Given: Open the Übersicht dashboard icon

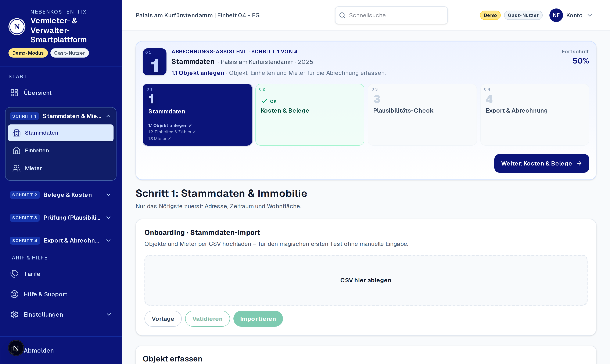Looking at the screenshot, I should click(14, 93).
